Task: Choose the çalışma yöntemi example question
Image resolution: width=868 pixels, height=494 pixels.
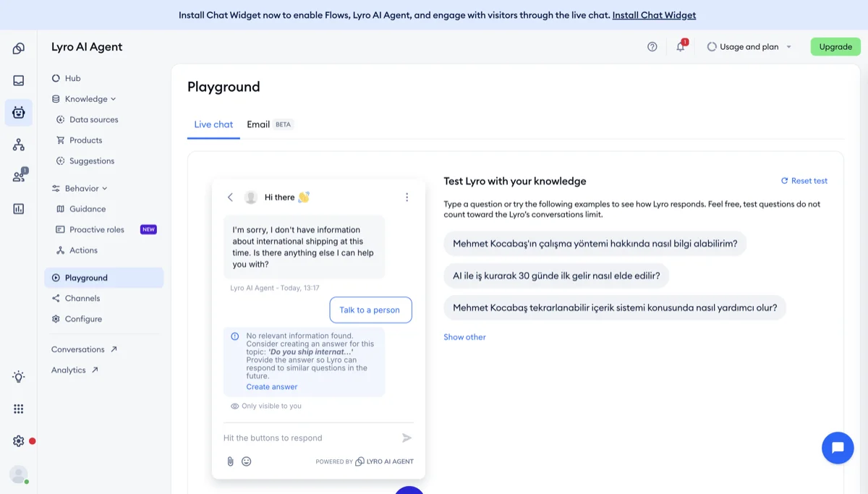Action: (595, 244)
